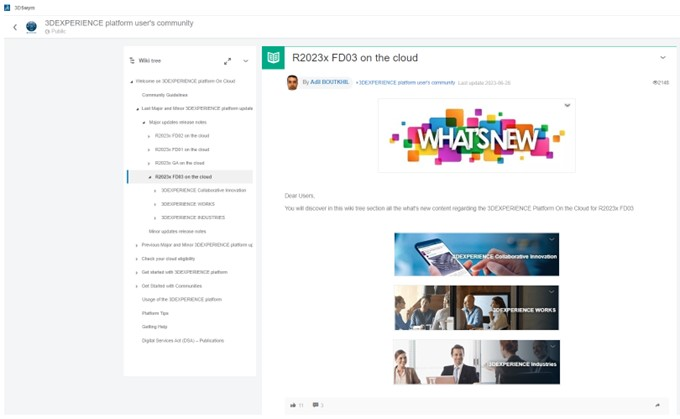Open Adil BOUTKHIL's profile link
This screenshot has width=680, height=419.
pyautogui.click(x=329, y=82)
